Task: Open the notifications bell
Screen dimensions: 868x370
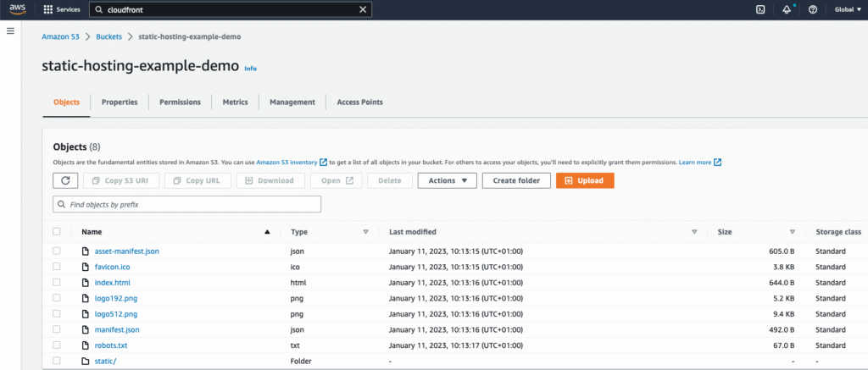Action: (x=787, y=9)
